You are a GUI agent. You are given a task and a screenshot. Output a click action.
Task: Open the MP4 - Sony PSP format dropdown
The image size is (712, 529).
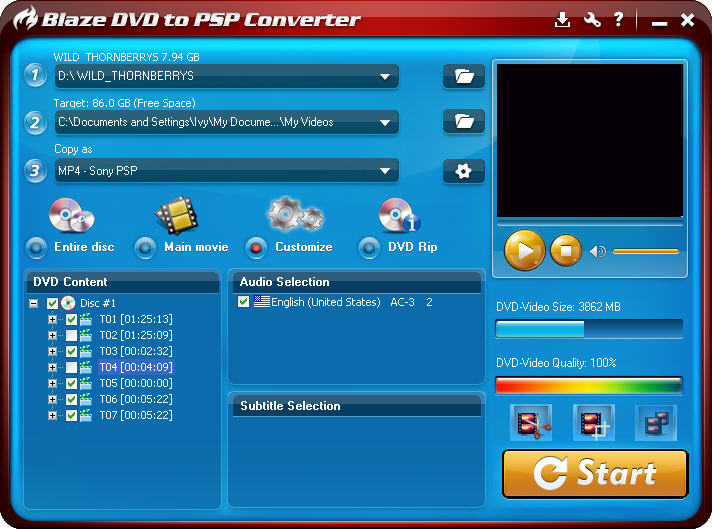385,171
